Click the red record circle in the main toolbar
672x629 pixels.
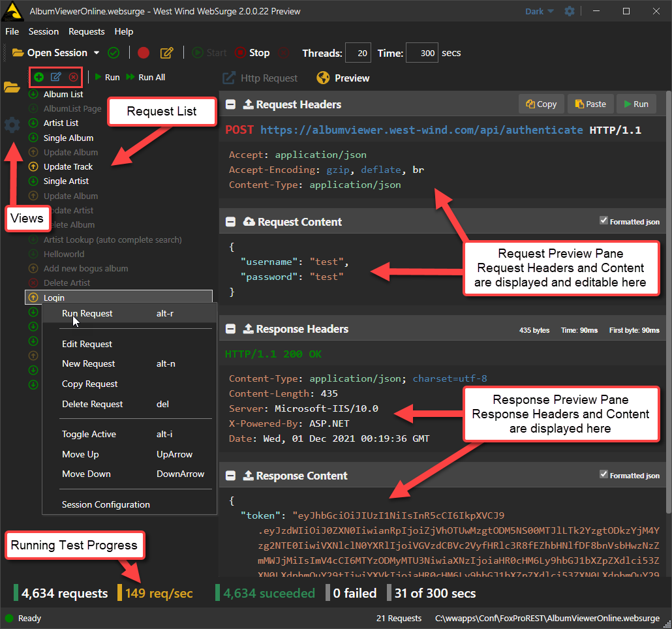[x=144, y=53]
